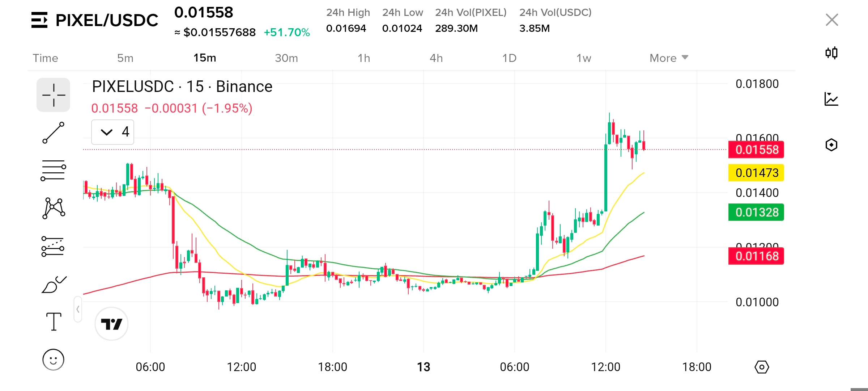Open the PIXEL/USDC pair list menu
This screenshot has width=868, height=391.
pos(39,20)
